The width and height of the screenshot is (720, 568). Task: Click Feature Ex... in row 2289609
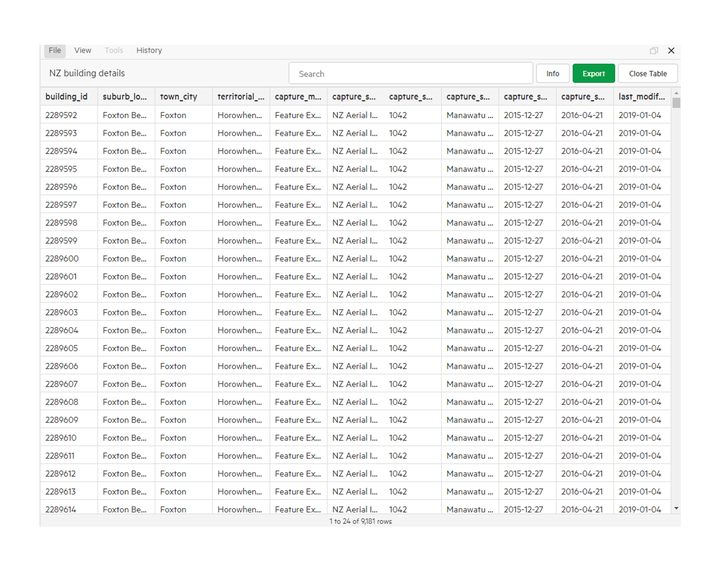tap(298, 420)
